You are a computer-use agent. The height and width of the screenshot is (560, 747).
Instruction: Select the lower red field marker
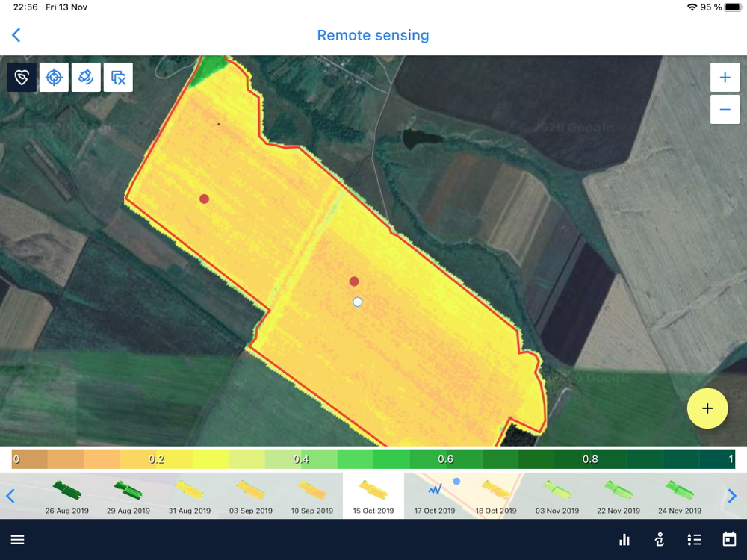(354, 281)
